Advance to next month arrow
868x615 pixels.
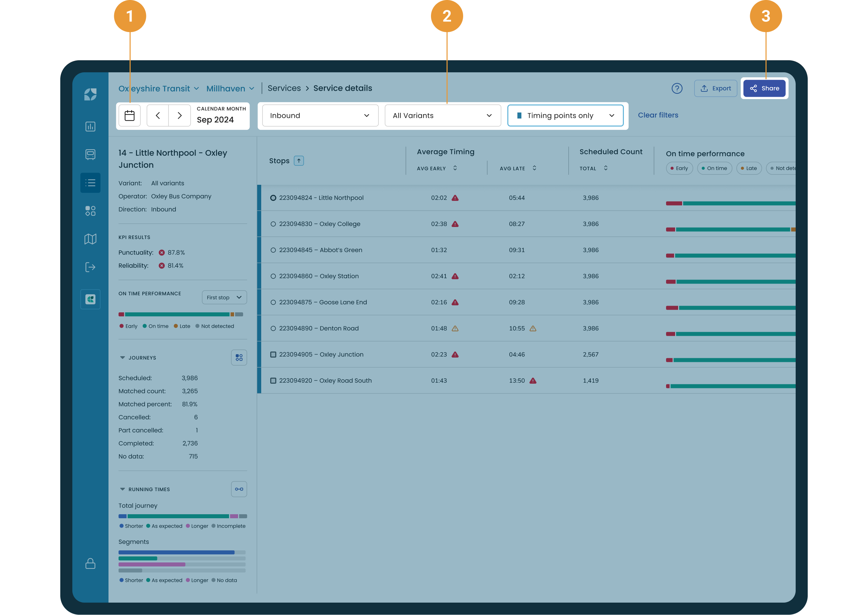click(179, 116)
